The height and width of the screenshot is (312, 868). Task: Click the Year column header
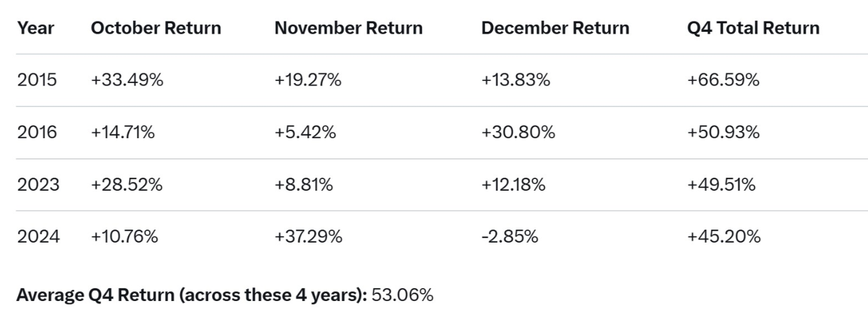pos(36,29)
